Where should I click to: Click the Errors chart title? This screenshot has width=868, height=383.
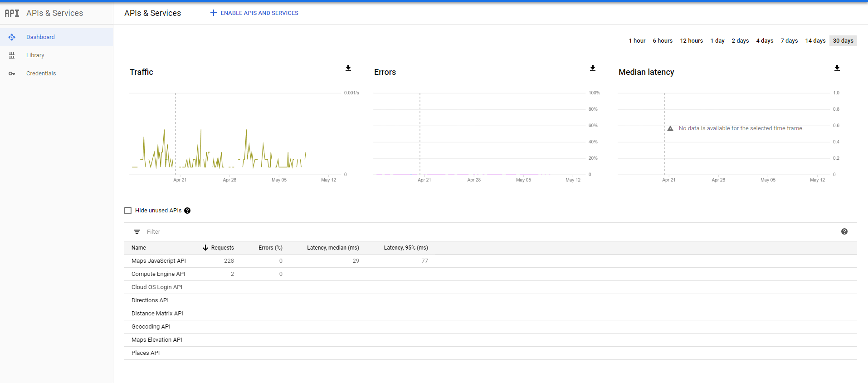pyautogui.click(x=385, y=72)
